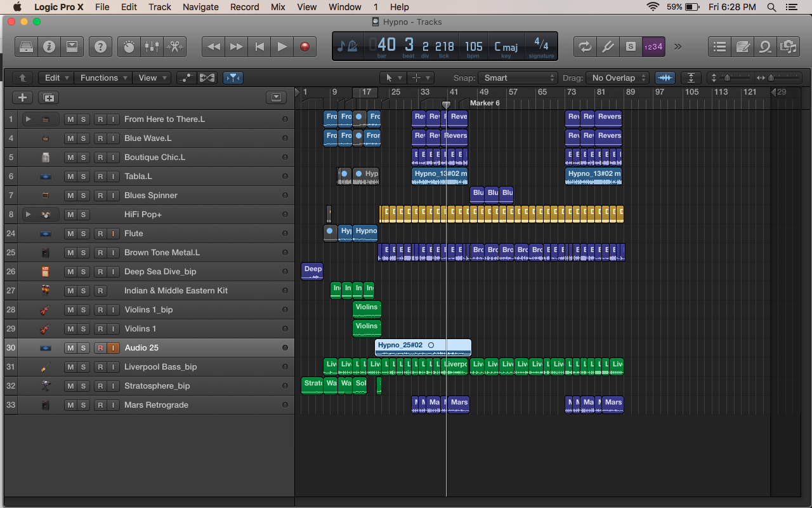Viewport: 812px width, 508px height.
Task: Open the Drag No Overlap popup
Action: [617, 78]
